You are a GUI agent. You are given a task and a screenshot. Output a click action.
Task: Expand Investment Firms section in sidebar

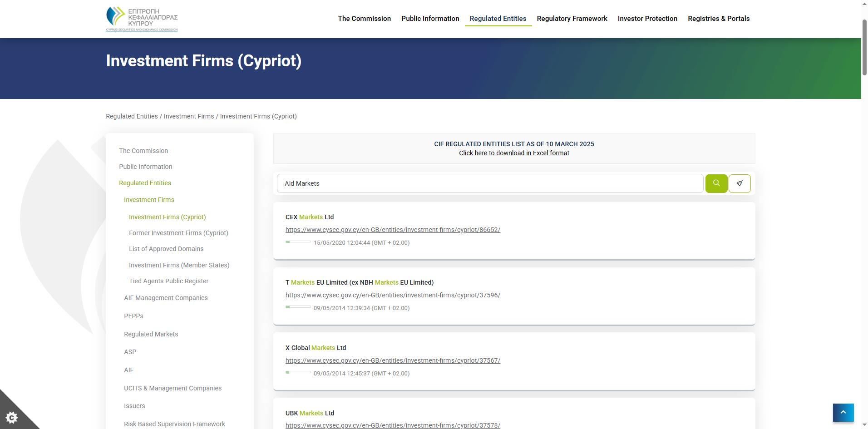pos(149,200)
